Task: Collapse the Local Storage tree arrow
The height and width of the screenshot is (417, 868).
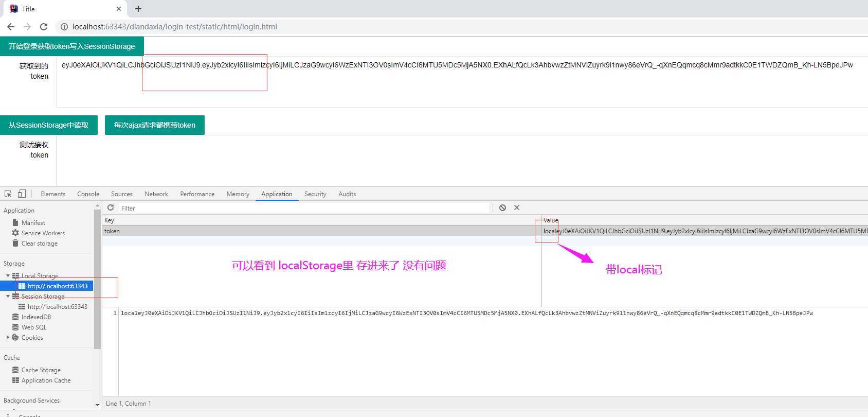Action: click(8, 276)
